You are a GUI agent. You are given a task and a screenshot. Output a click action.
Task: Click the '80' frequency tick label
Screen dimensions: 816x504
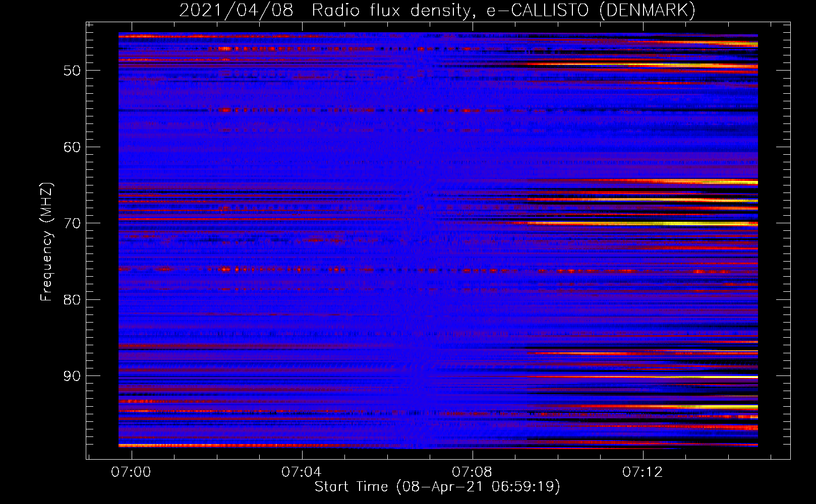[72, 300]
